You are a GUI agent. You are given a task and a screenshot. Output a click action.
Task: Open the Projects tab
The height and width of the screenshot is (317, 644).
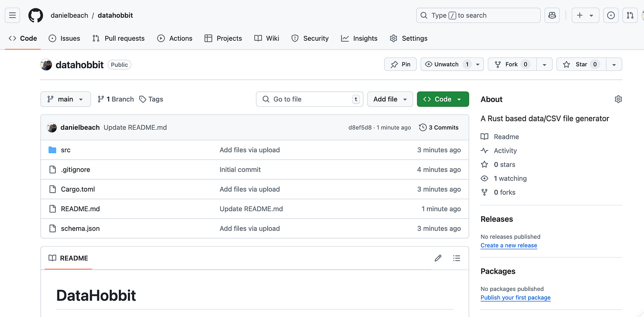223,39
